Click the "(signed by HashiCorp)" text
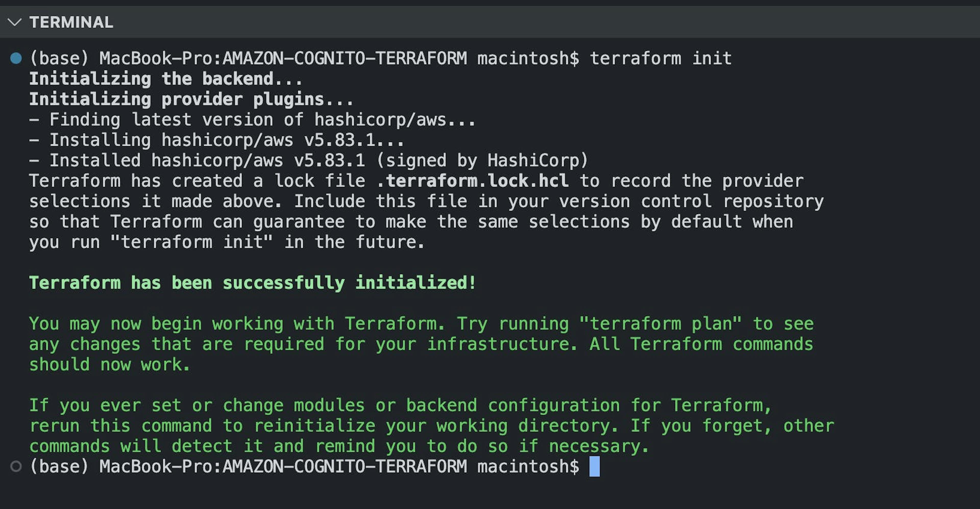This screenshot has height=509, width=980. tap(482, 161)
